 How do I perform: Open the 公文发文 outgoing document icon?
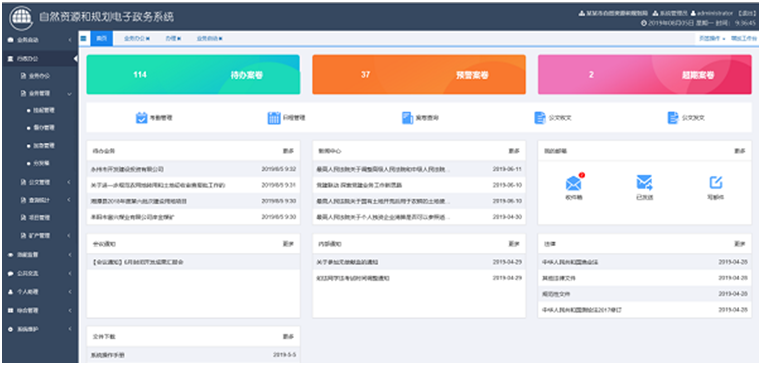click(x=673, y=118)
